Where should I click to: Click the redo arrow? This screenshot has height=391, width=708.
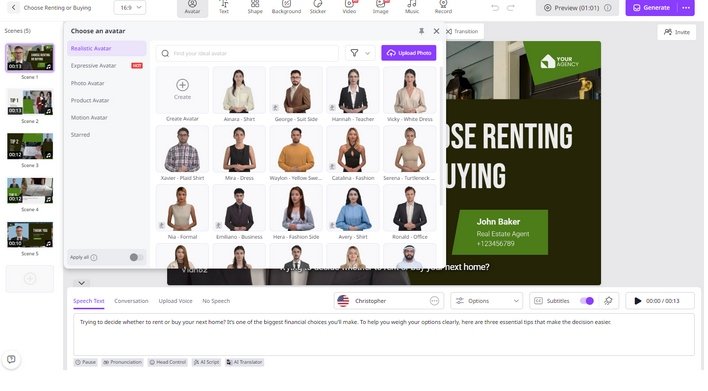click(x=511, y=8)
